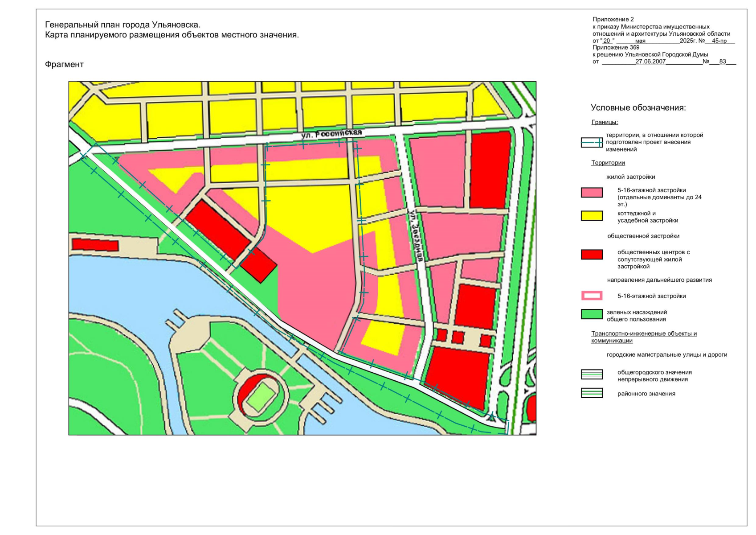Click the citywide continuous traffic road symbol
The width and height of the screenshot is (756, 535).
tap(592, 374)
